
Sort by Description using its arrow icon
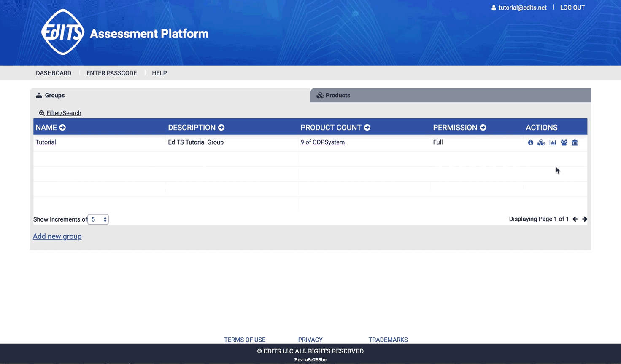click(x=221, y=128)
